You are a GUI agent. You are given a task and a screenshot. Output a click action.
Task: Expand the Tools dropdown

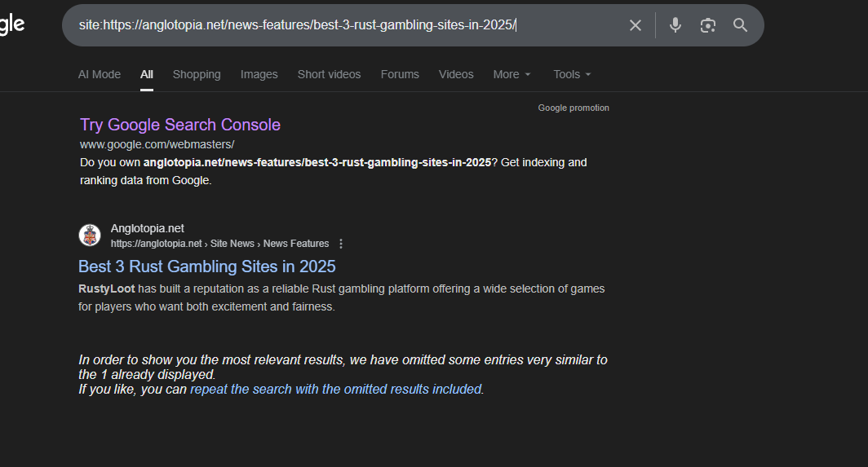pyautogui.click(x=573, y=74)
